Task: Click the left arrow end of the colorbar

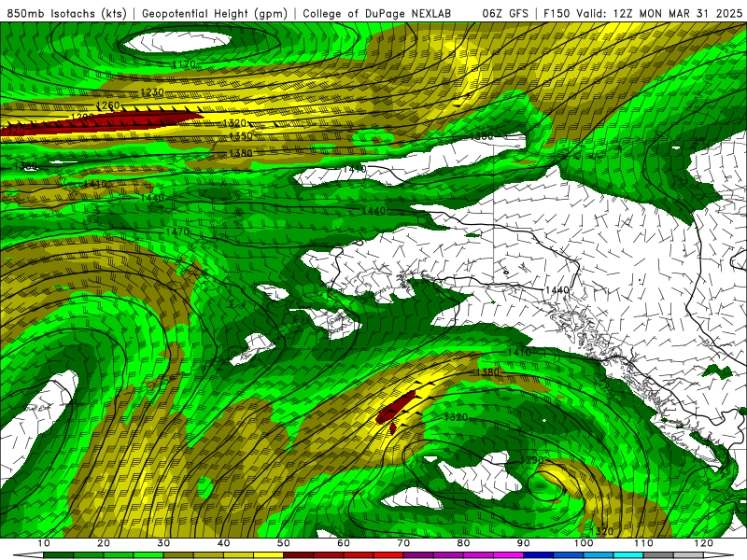Action: (x=28, y=555)
